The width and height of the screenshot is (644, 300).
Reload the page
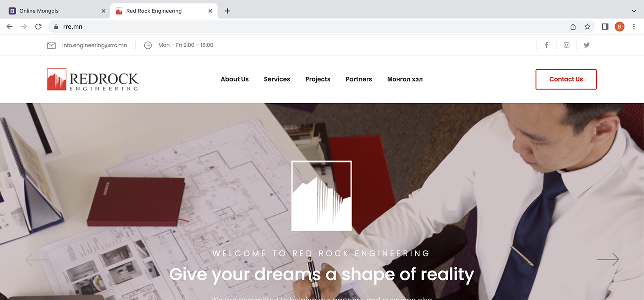(38, 27)
